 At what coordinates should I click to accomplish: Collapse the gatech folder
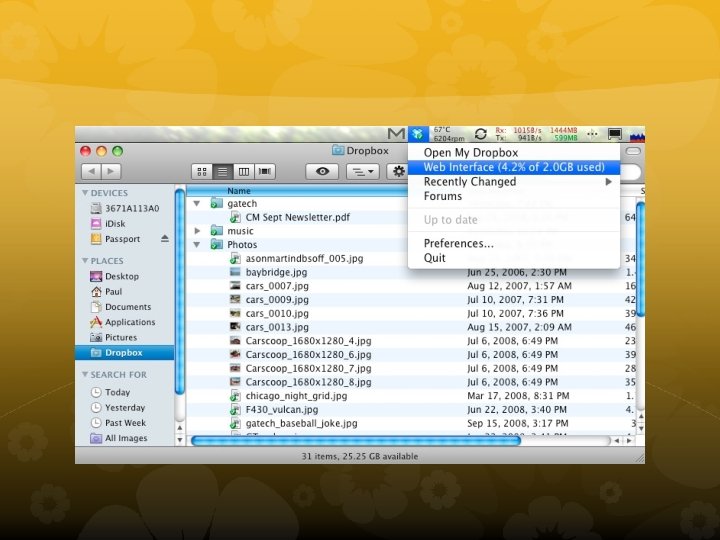(x=197, y=203)
